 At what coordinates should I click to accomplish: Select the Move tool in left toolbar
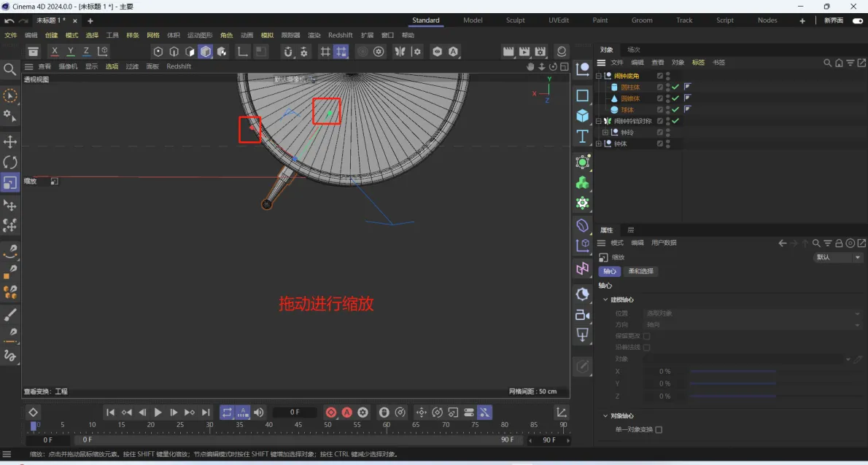coord(10,141)
